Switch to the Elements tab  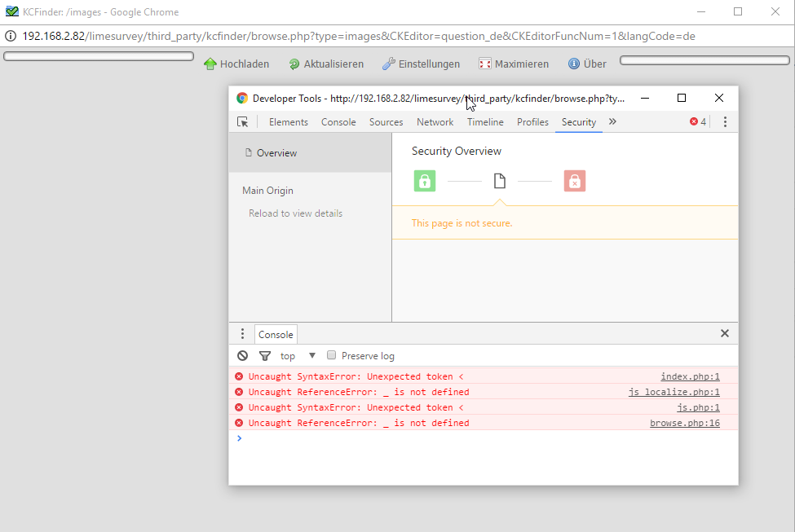(289, 122)
